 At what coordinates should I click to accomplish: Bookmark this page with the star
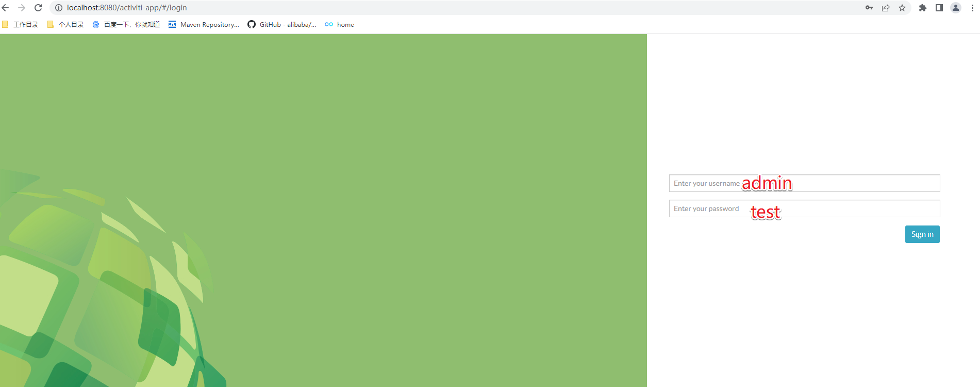[x=902, y=8]
